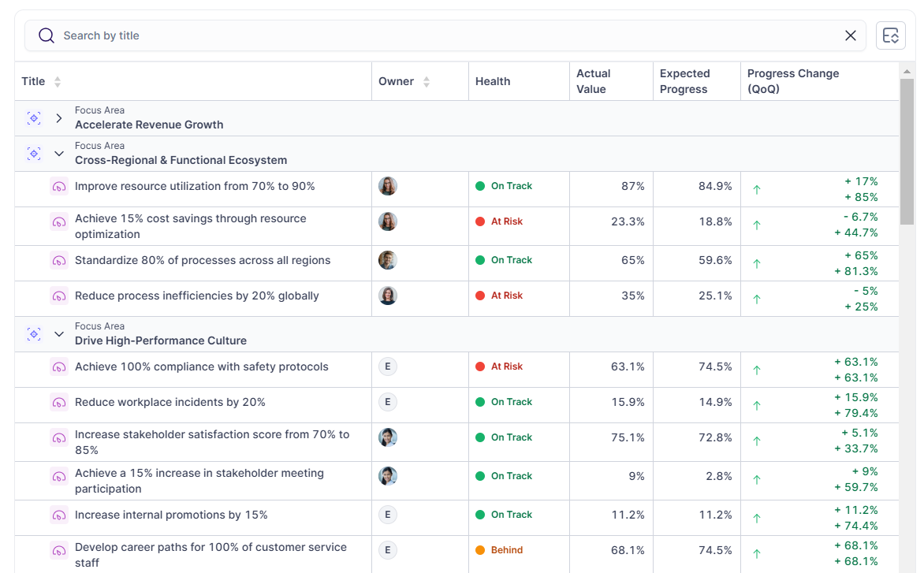Image resolution: width=924 pixels, height=573 pixels.
Task: Open the column settings icon button
Action: (x=890, y=35)
